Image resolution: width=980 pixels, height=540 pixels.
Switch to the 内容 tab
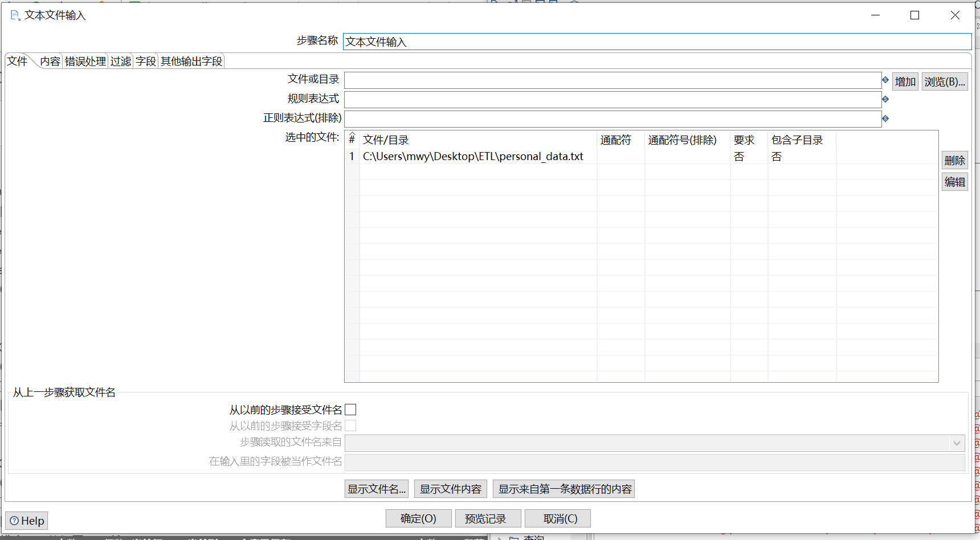[x=50, y=61]
